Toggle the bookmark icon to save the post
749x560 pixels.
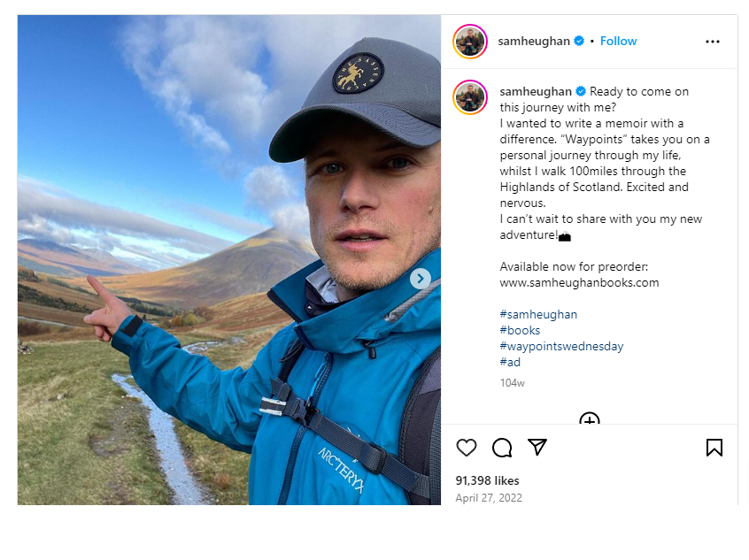coord(714,448)
